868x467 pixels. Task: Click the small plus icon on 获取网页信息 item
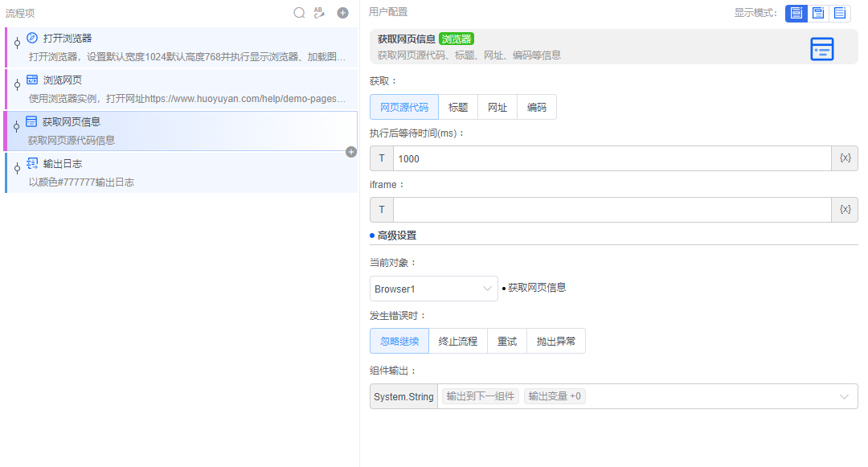coord(350,151)
